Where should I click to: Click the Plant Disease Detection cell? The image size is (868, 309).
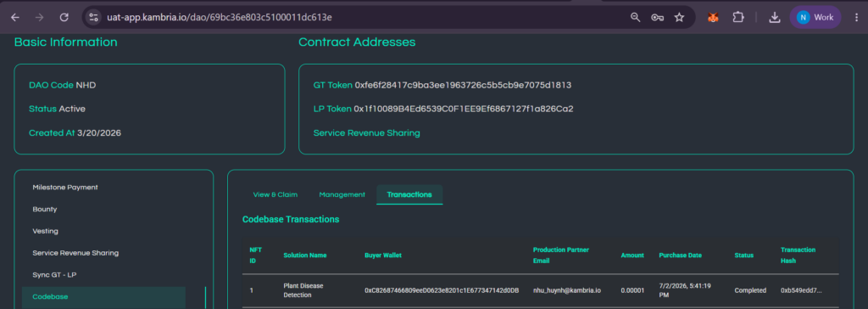[x=303, y=290]
